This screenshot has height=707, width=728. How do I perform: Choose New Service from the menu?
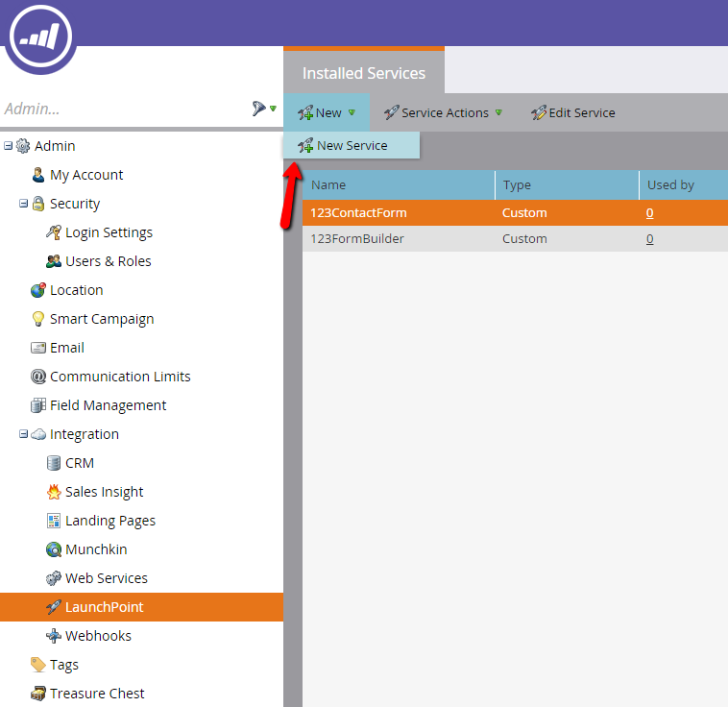click(352, 145)
